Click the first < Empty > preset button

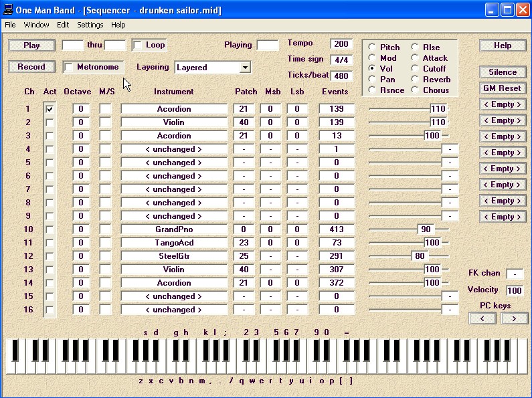pyautogui.click(x=503, y=104)
